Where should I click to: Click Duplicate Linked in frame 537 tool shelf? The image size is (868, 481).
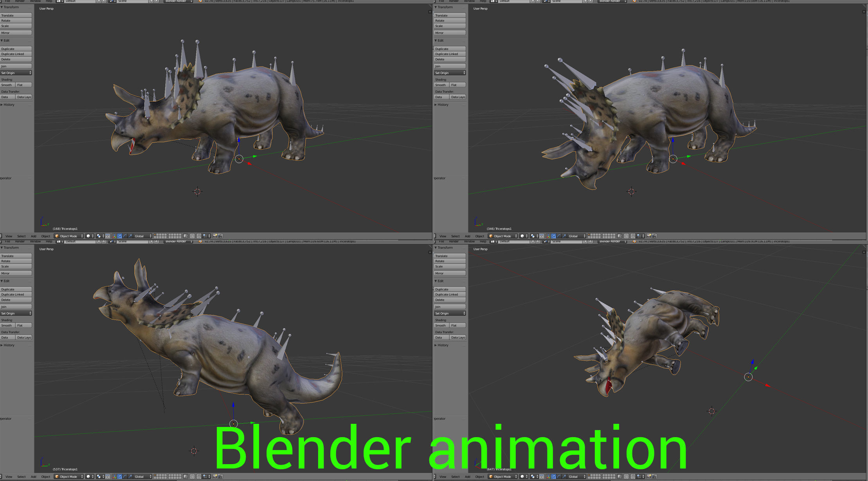coord(16,295)
